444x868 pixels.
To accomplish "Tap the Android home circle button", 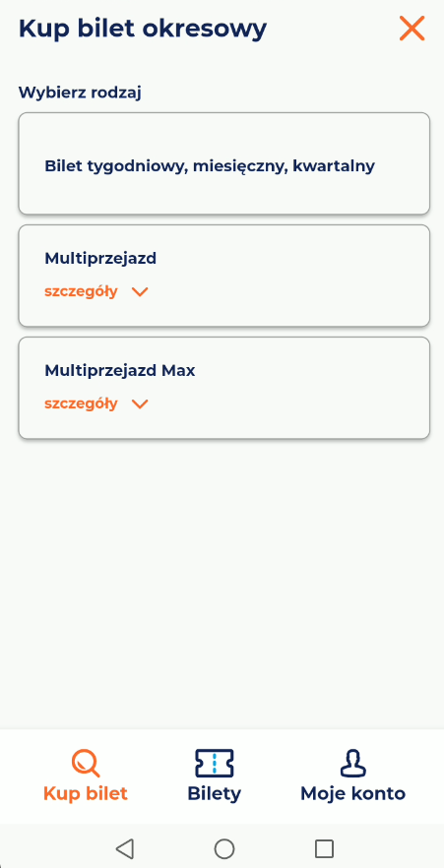I will pos(224,848).
